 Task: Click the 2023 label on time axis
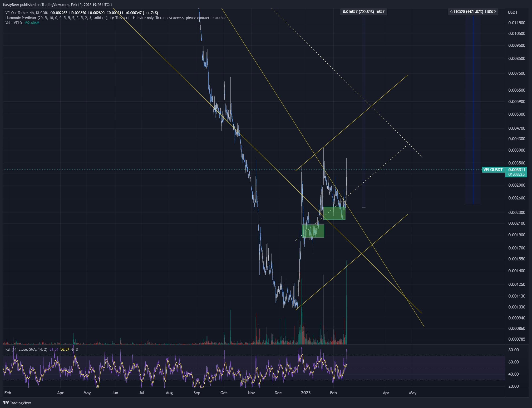(305, 393)
